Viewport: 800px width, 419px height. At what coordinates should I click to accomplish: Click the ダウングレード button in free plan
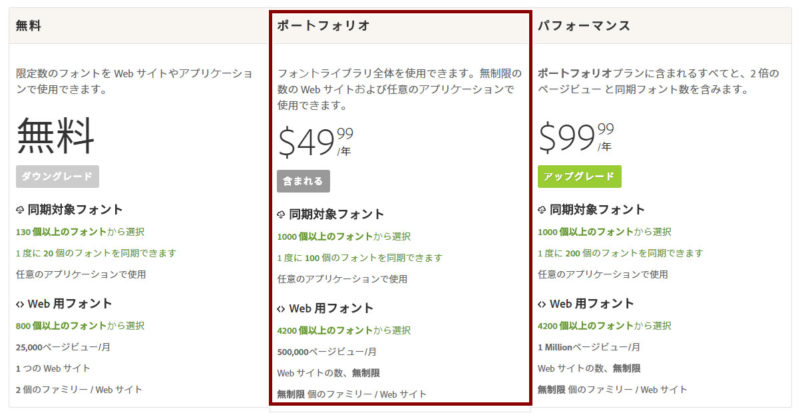click(x=57, y=177)
